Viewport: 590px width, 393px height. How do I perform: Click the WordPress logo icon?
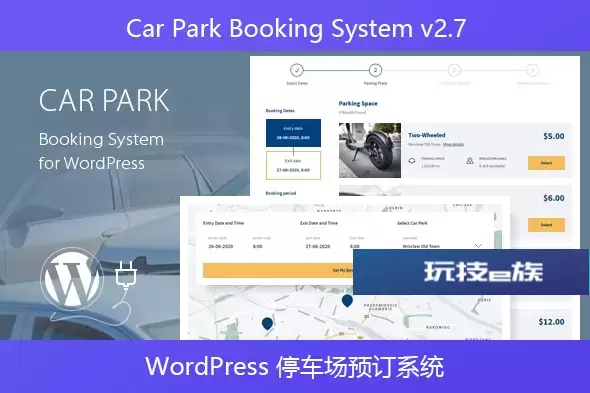[x=71, y=279]
